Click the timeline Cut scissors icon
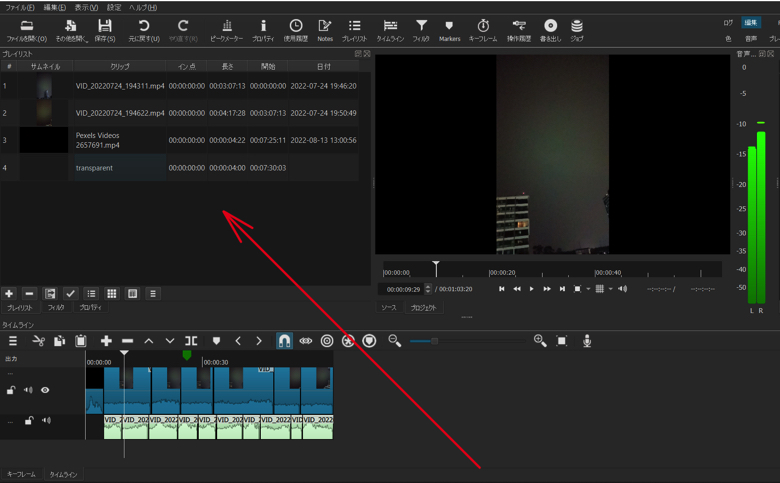The height and width of the screenshot is (483, 780). (x=38, y=341)
